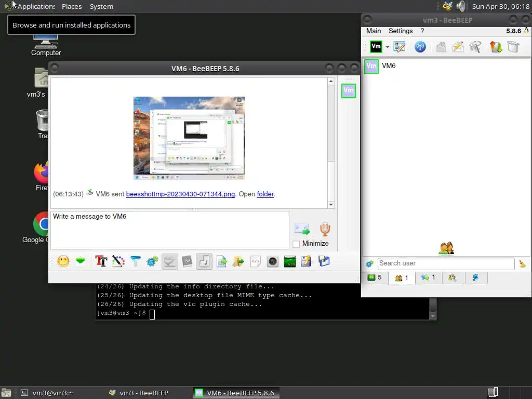Click the show desktop icon in bottom panel
The height and width of the screenshot is (399, 532).
[x=6, y=393]
